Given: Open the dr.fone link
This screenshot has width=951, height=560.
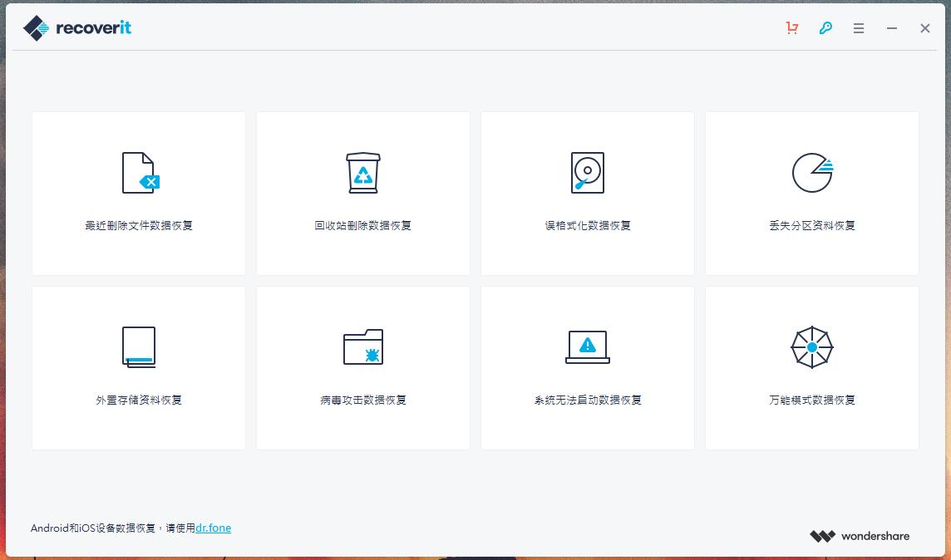Looking at the screenshot, I should click(x=214, y=528).
